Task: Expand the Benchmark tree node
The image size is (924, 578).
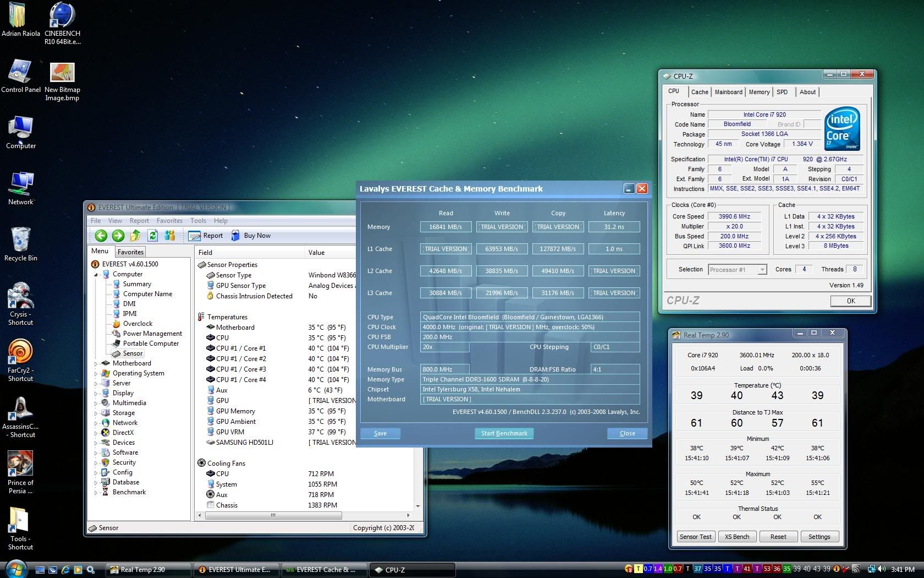Action: (96, 492)
